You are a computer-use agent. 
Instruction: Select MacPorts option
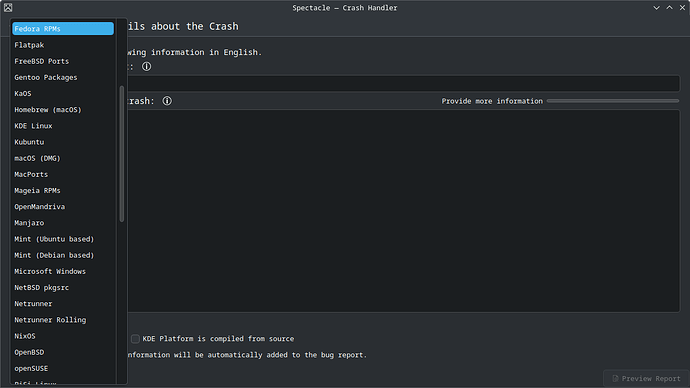(x=63, y=174)
